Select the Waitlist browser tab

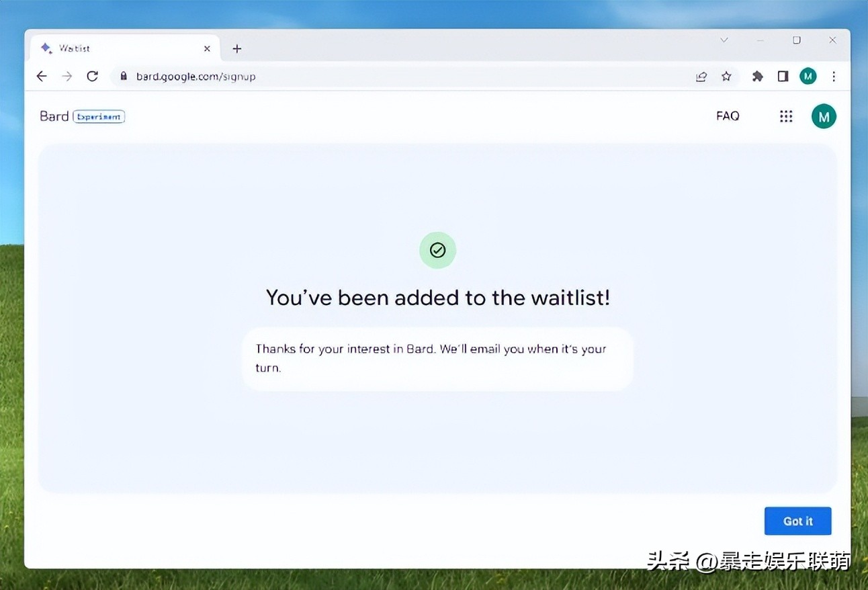point(101,48)
